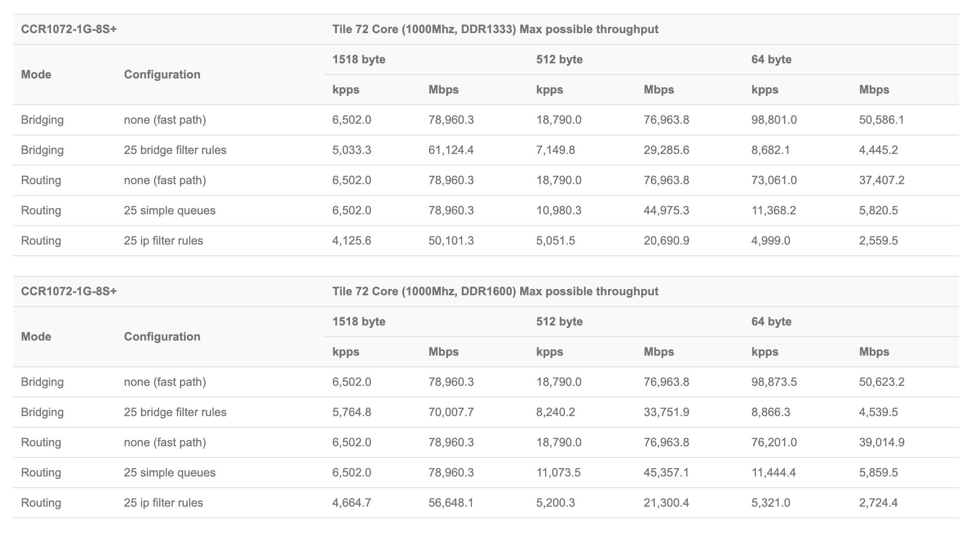Image resolution: width=980 pixels, height=534 pixels.
Task: Click '25 bridge filter rules' in second table
Action: 175,412
